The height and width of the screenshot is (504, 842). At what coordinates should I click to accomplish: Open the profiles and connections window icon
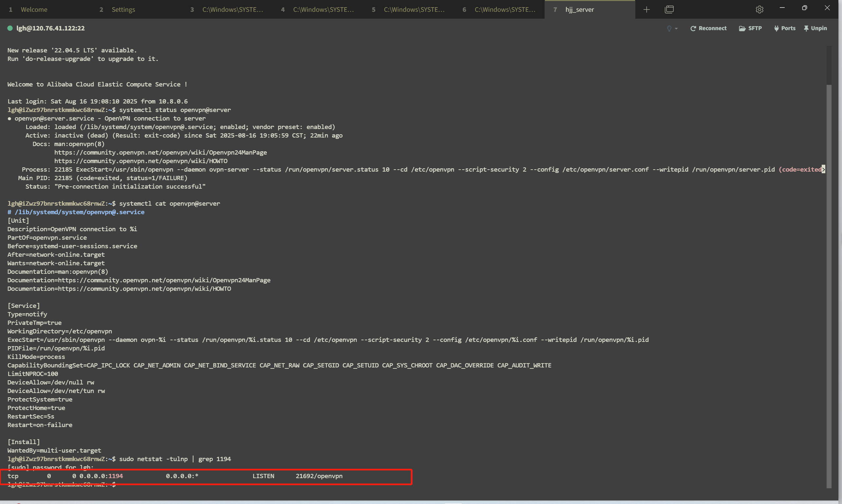coord(669,9)
